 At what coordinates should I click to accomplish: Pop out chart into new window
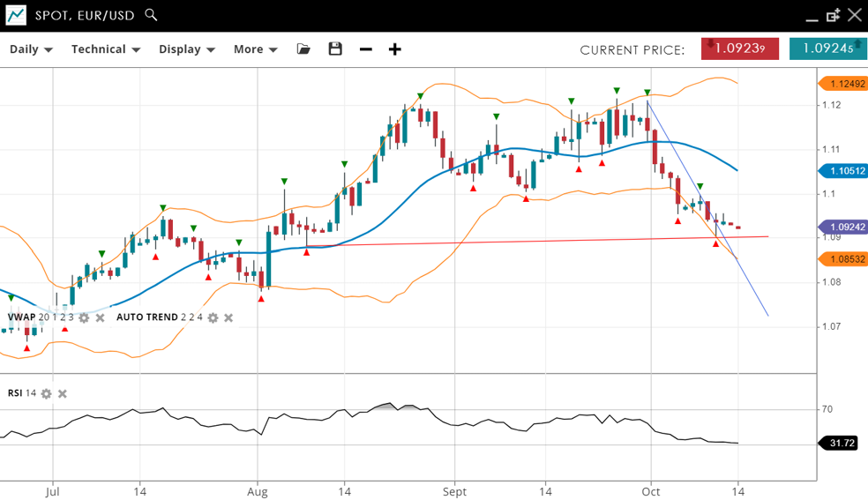833,15
